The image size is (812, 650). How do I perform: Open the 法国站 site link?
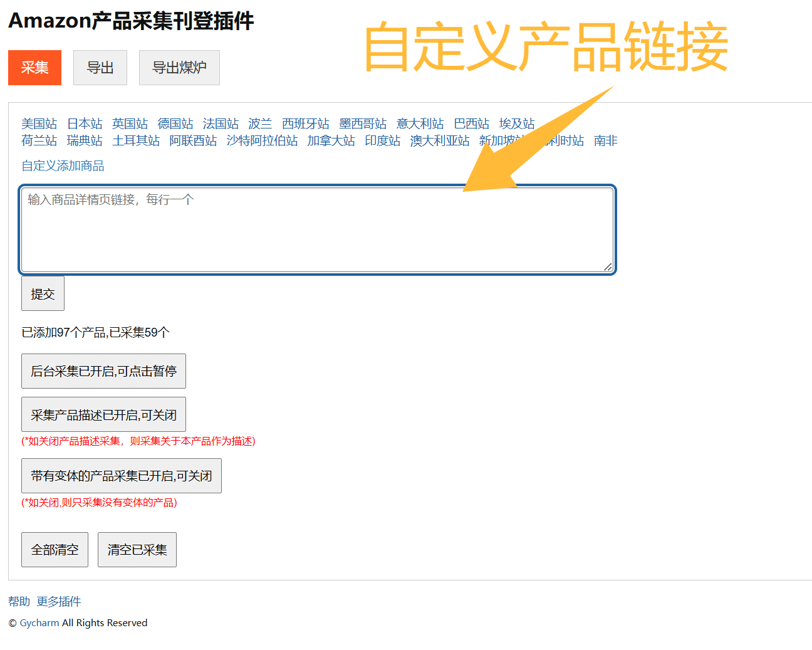[x=221, y=123]
